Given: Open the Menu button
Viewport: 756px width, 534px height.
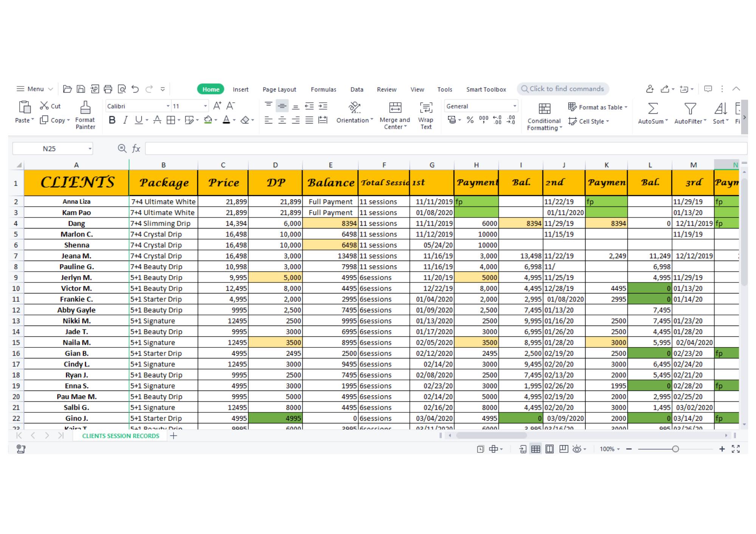Looking at the screenshot, I should click(34, 89).
